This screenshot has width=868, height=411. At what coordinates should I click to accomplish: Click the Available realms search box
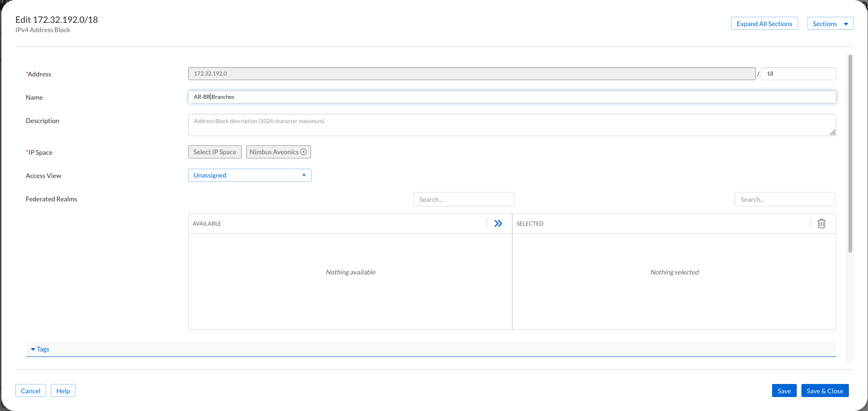coord(463,199)
